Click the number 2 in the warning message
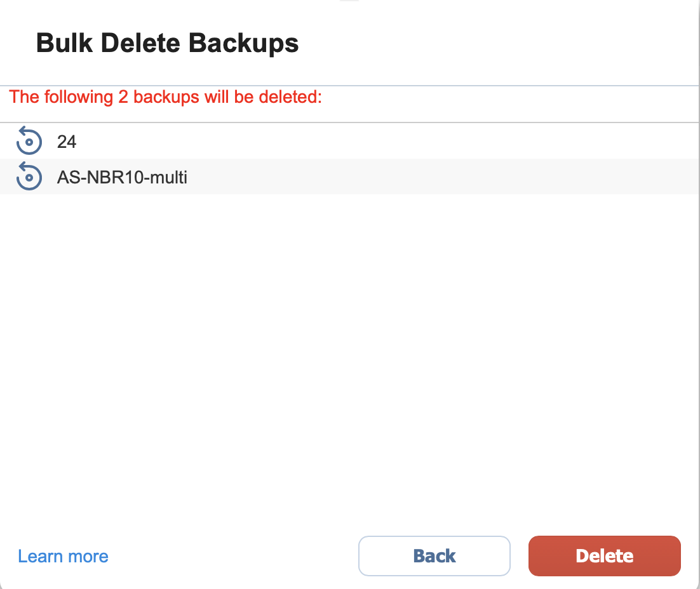The width and height of the screenshot is (700, 589). (123, 97)
